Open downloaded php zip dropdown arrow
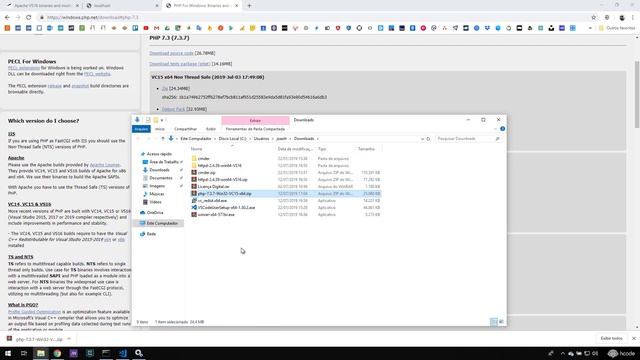 69,339
